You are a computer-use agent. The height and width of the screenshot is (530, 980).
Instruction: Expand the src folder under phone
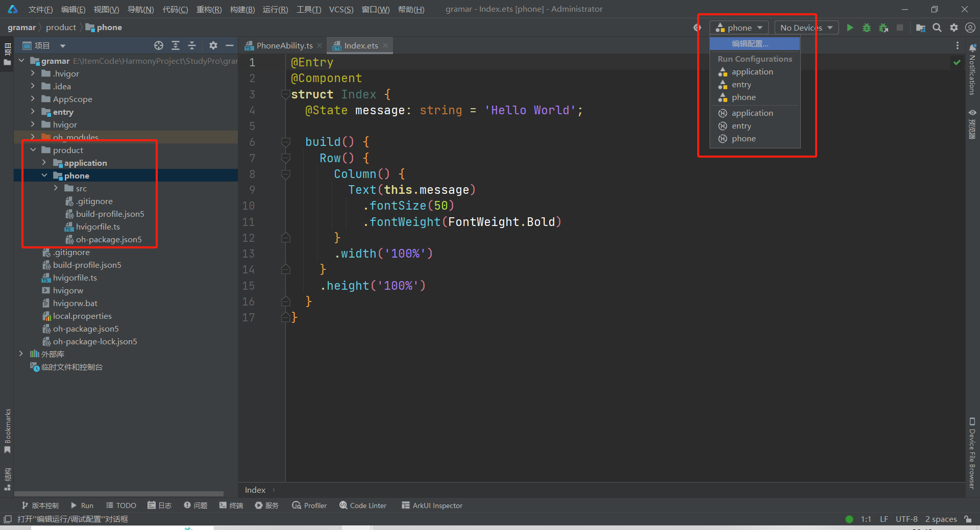pyautogui.click(x=56, y=188)
